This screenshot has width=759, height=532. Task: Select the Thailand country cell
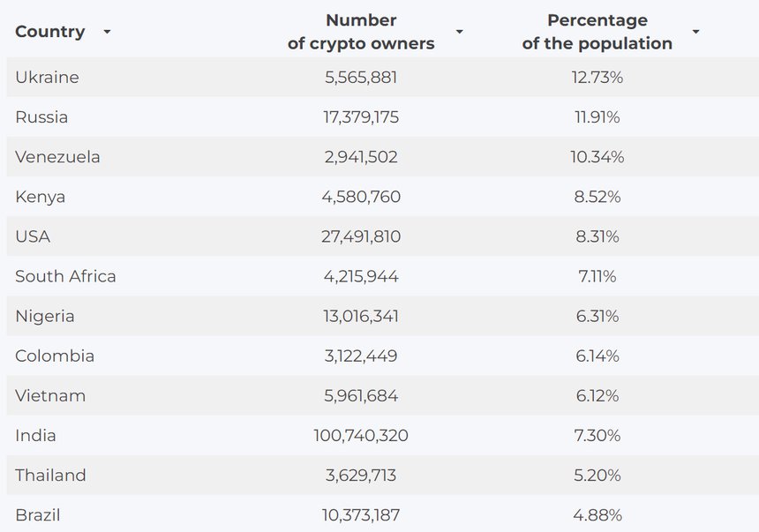[50, 475]
